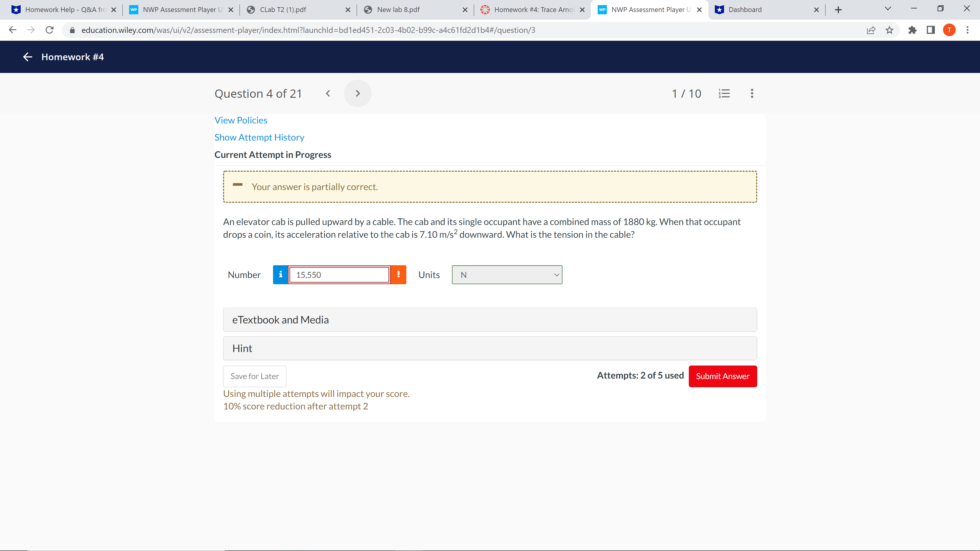Screen dimensions: 980x551
Task: Click the info icon next to Number field
Action: tap(281, 274)
